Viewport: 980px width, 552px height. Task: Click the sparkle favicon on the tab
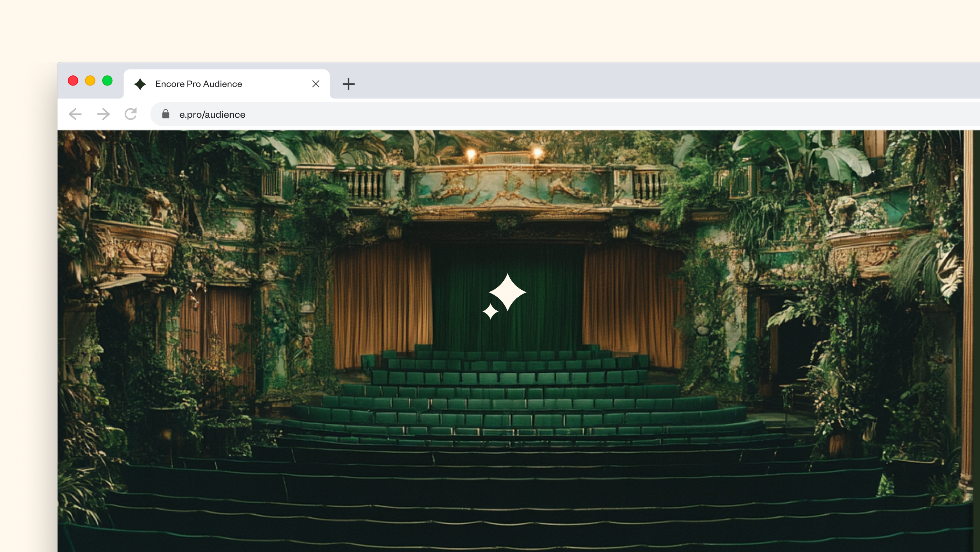click(140, 84)
